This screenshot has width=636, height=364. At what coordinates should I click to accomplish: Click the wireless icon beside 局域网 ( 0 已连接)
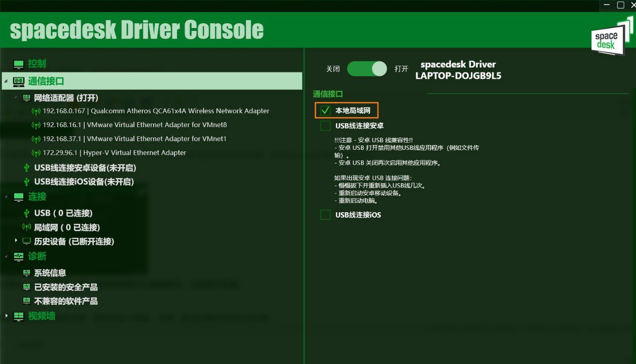click(x=27, y=227)
